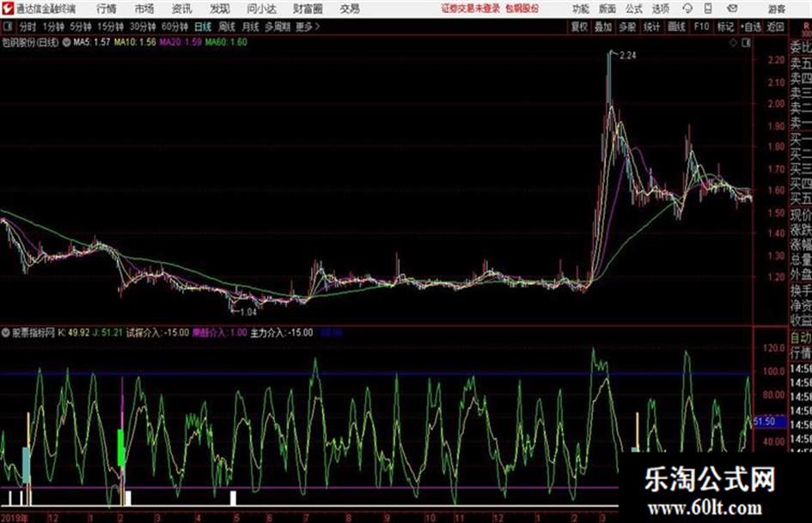Expand the 股票指标网 sub-indicator dropdown arrow
Screen dimensions: 812x523
coord(5,333)
